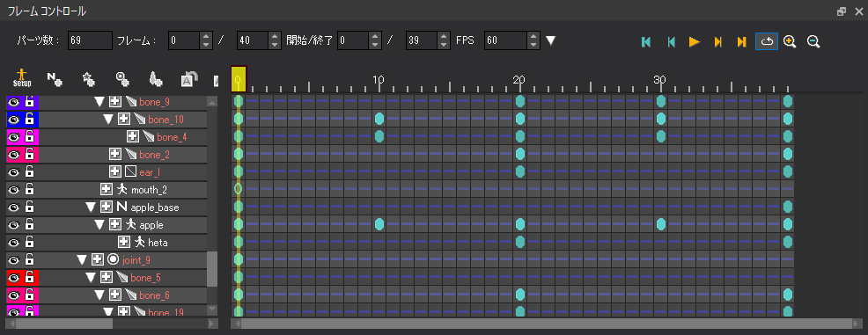Toggle loop playback
The image size is (868, 335).
click(x=767, y=41)
